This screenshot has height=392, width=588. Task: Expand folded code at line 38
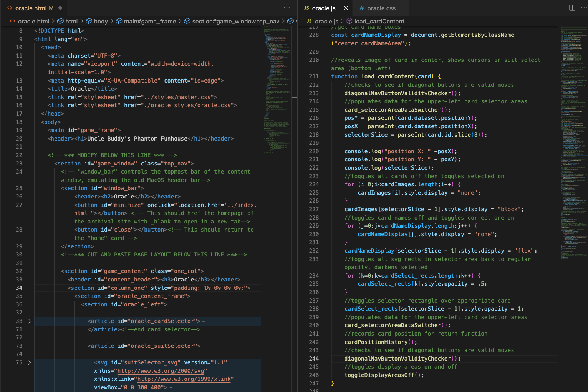29,321
